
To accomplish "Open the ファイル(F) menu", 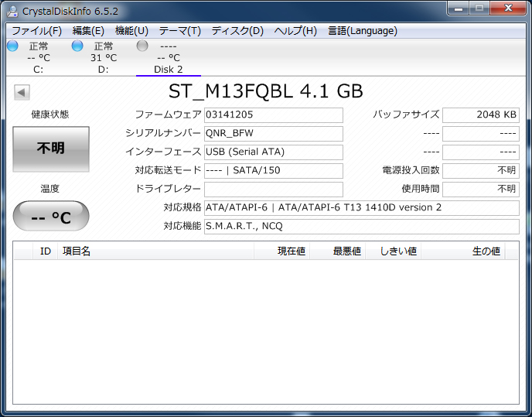I will pyautogui.click(x=36, y=31).
